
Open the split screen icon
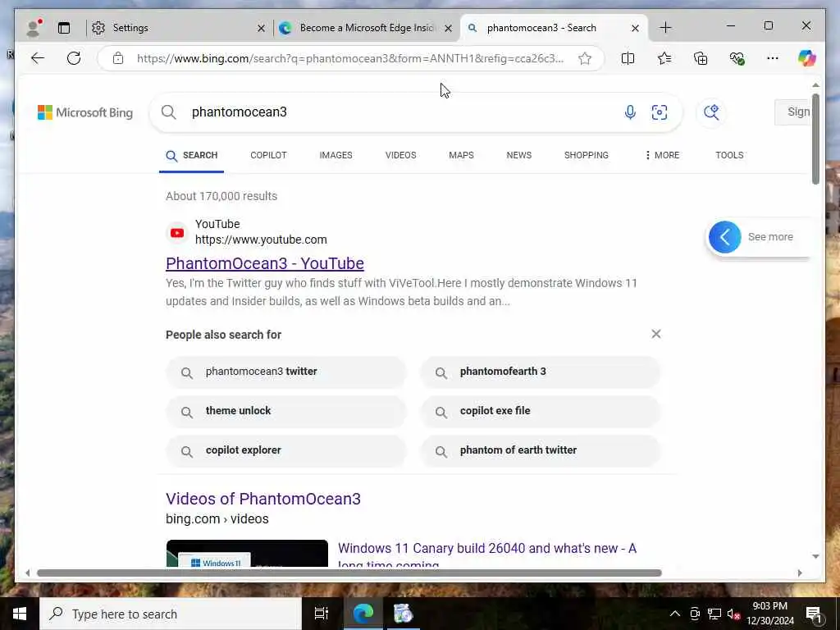pyautogui.click(x=628, y=58)
